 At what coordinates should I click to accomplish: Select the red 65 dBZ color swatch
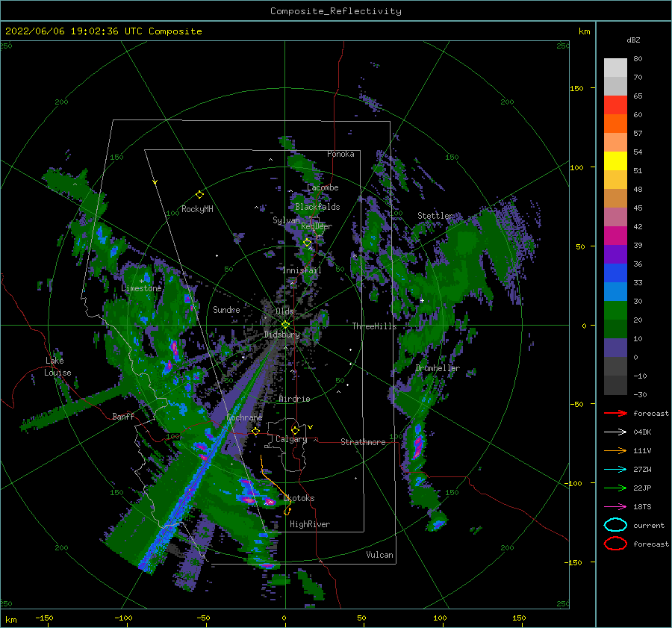(615, 105)
